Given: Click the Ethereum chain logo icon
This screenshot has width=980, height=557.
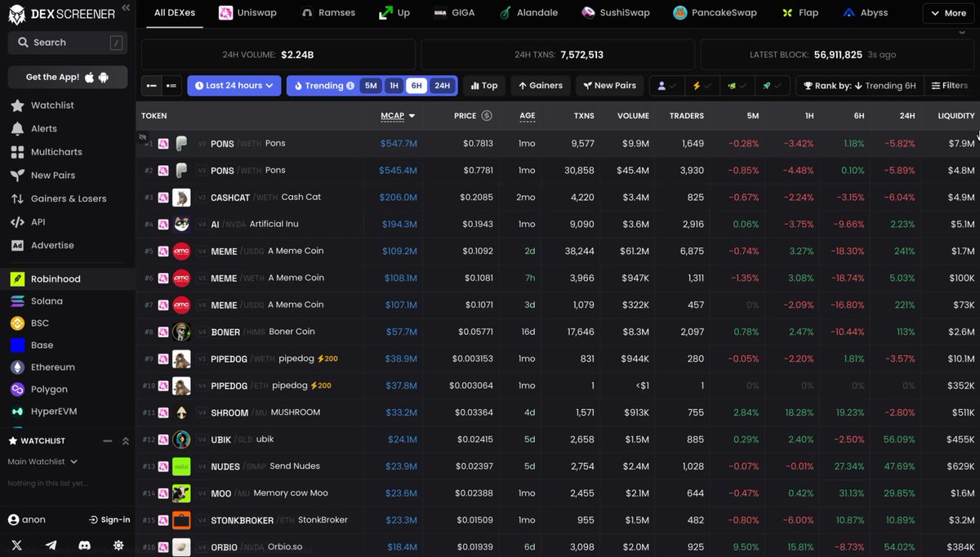Looking at the screenshot, I should pos(17,368).
